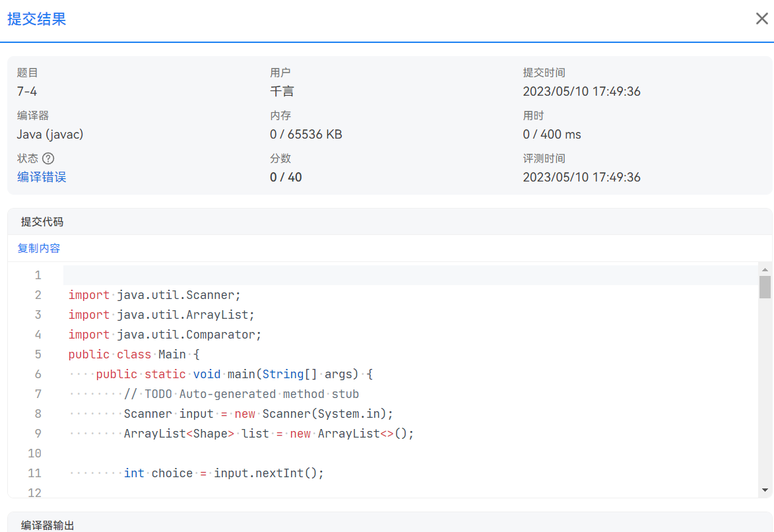Viewport: 774px width, 532px height.
Task: Click the import java.util.Comparator line
Action: (x=165, y=335)
